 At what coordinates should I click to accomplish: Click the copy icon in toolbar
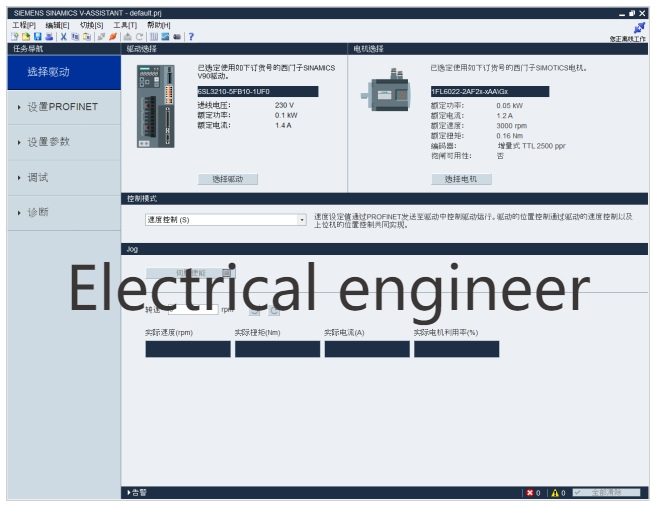(75, 37)
